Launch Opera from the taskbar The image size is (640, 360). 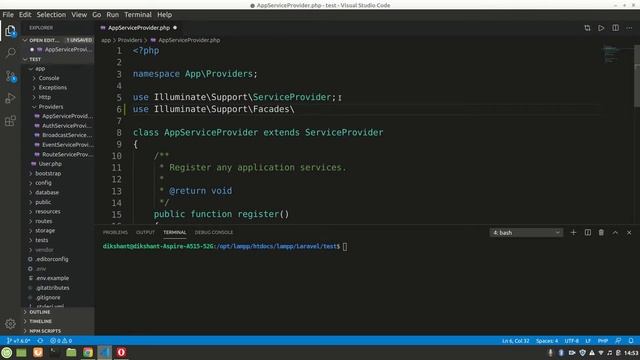pyautogui.click(x=121, y=352)
